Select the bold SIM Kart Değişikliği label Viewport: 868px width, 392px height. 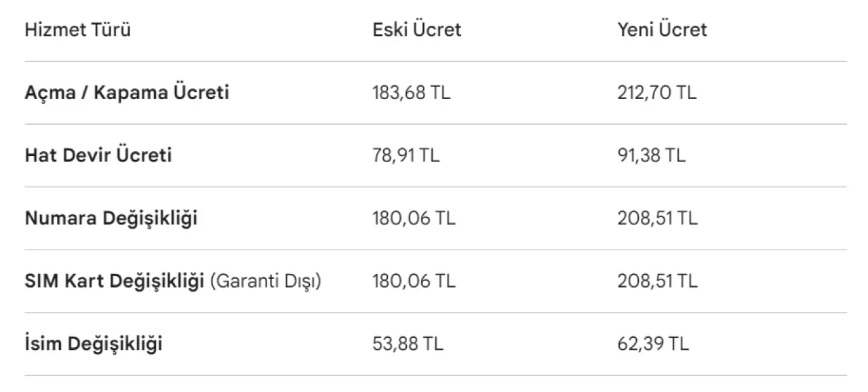115,281
